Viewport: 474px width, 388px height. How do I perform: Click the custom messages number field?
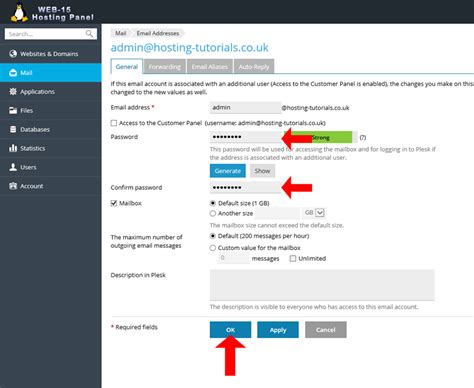234,258
